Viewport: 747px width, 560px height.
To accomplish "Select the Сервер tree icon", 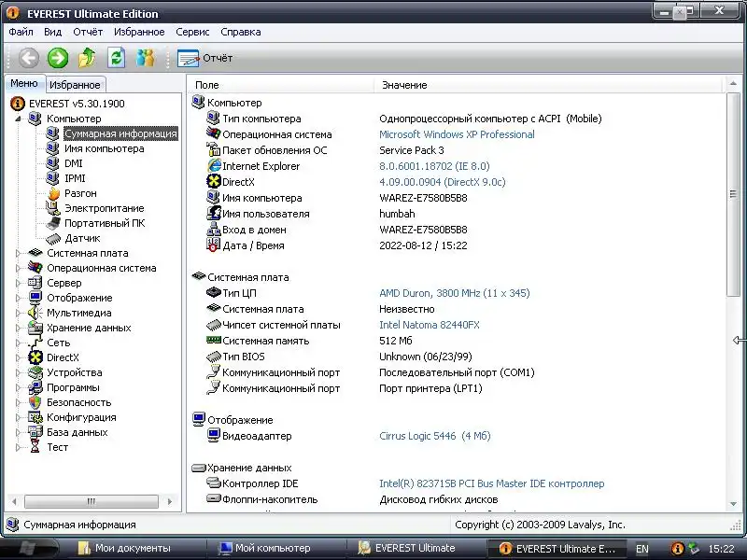I will (35, 283).
